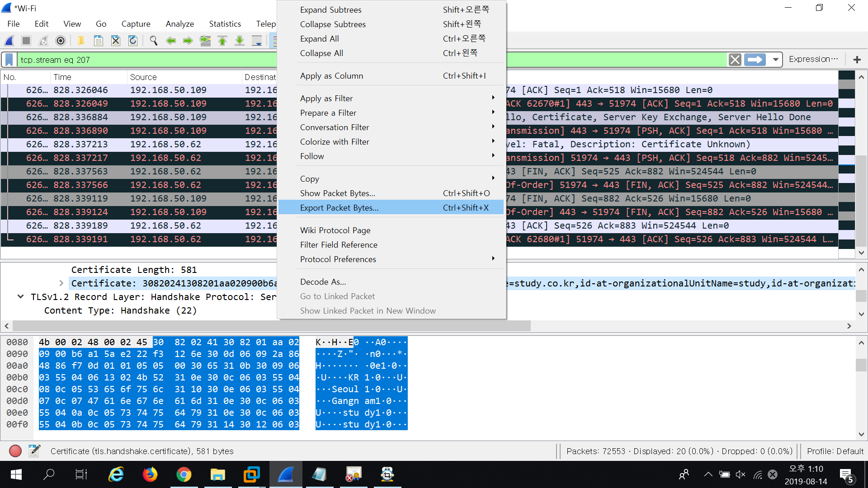Click the open capture file folder icon
The width and height of the screenshot is (868, 488).
[x=80, y=41]
